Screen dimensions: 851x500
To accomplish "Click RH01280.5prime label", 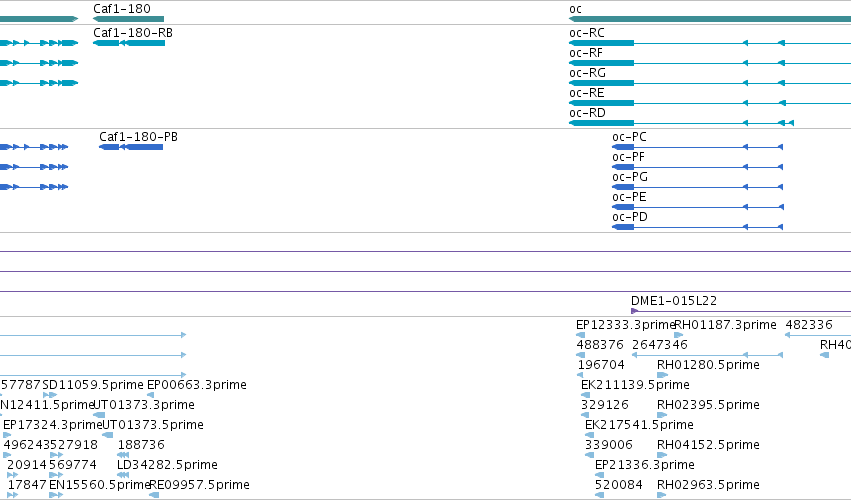I will tap(708, 365).
